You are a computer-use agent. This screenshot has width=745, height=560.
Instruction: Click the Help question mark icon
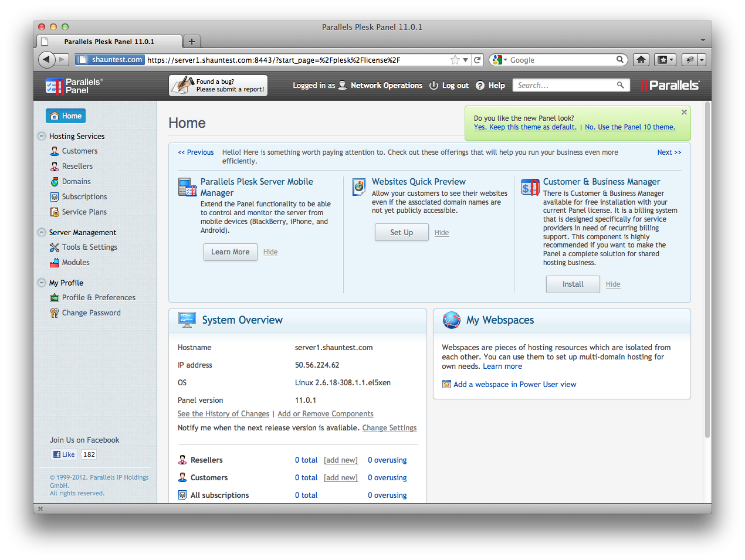480,86
